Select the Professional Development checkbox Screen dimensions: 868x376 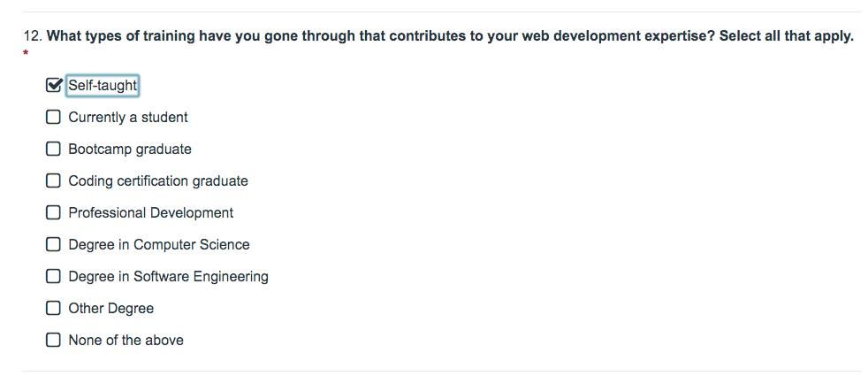(x=54, y=212)
